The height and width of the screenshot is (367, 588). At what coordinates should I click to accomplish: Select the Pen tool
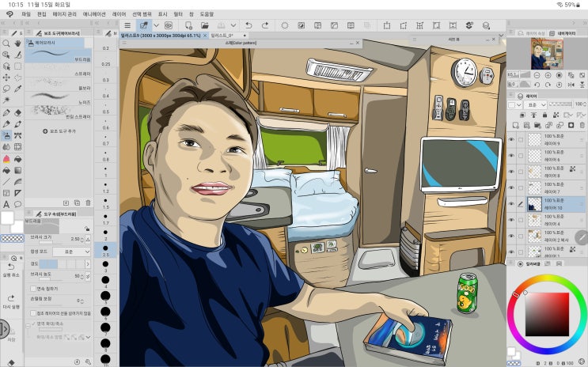point(6,113)
